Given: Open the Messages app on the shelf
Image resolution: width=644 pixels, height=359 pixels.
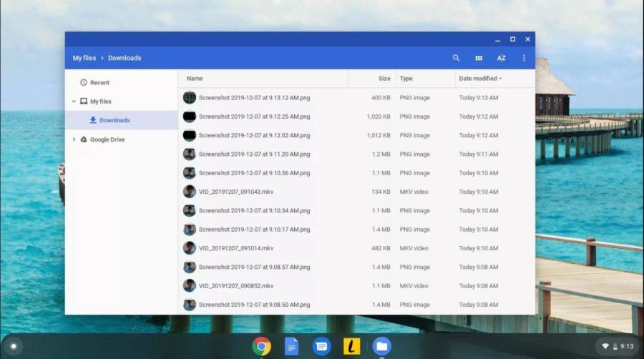Looking at the screenshot, I should (321, 346).
